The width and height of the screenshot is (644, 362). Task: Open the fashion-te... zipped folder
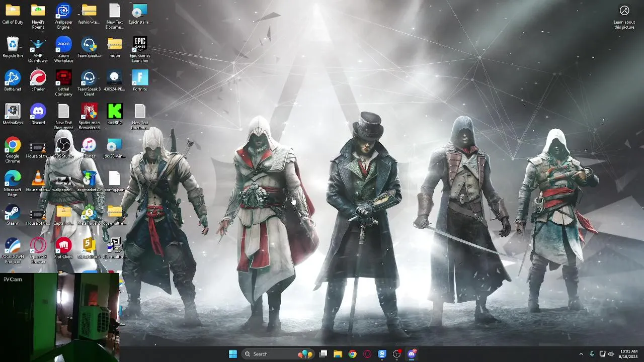89,15
